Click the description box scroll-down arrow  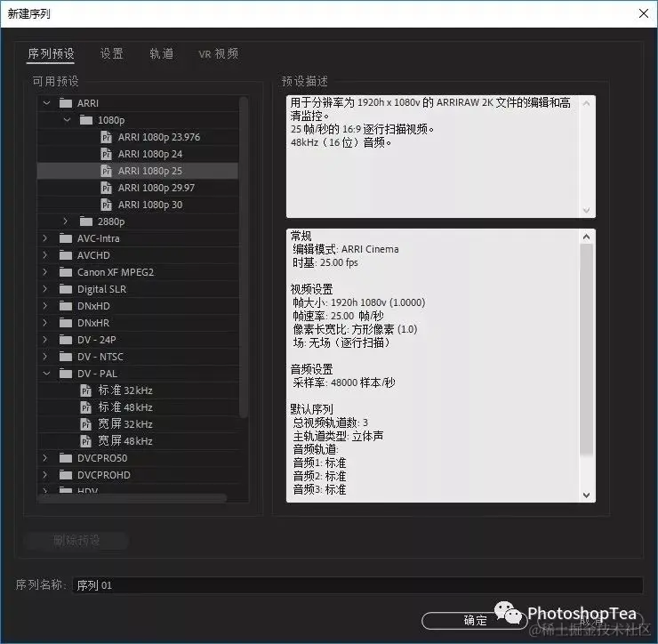586,210
